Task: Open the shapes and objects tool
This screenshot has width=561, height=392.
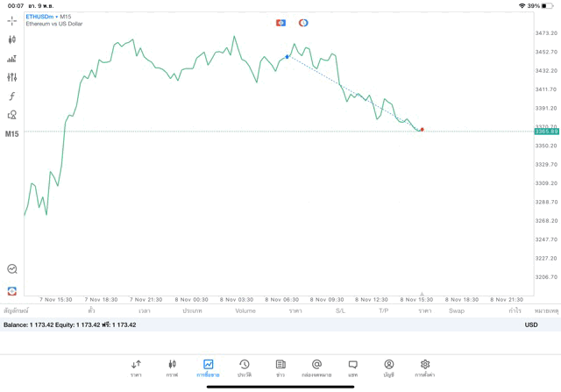Action: [11, 115]
